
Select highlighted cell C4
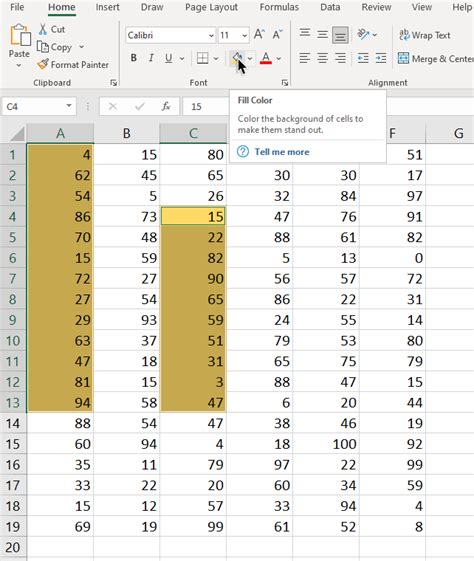(x=193, y=216)
